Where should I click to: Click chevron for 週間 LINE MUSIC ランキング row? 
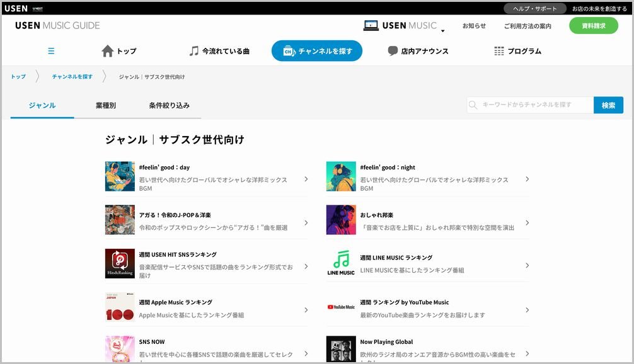pyautogui.click(x=527, y=265)
